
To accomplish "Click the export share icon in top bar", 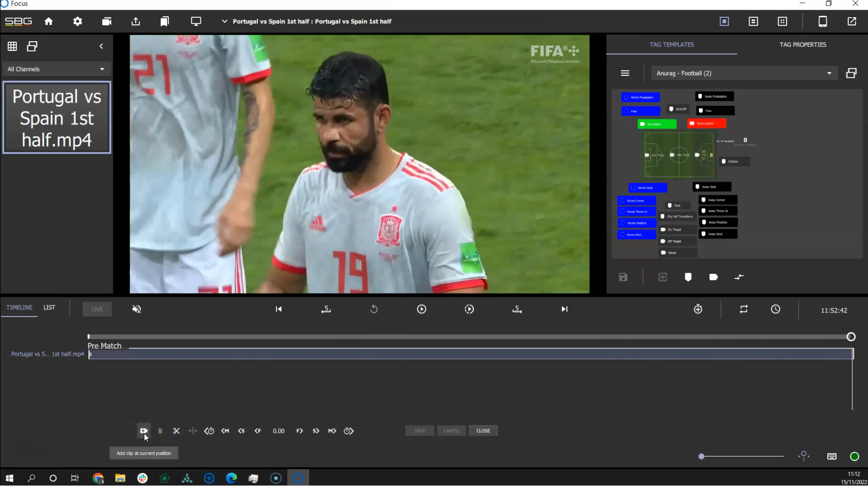I will point(136,21).
